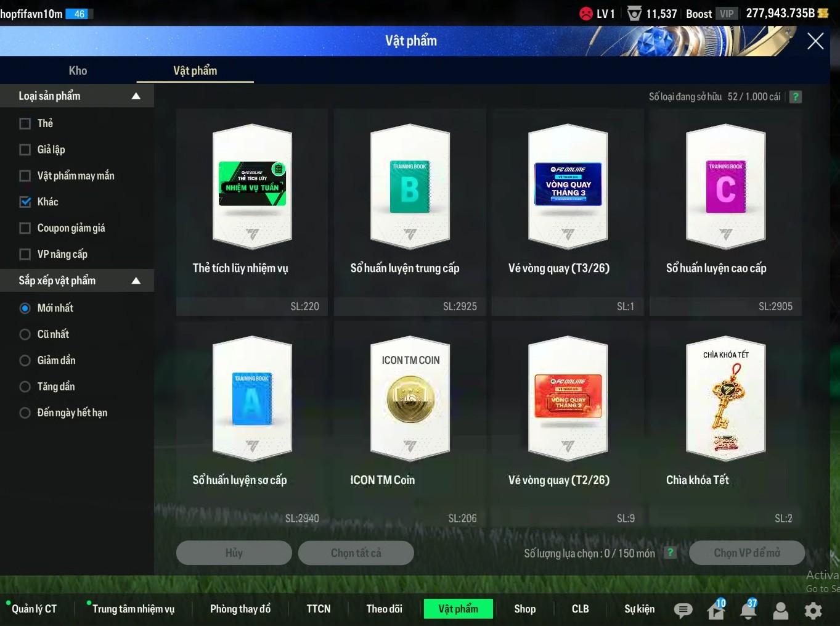Open the Shop menu item
This screenshot has width=840, height=626.
click(524, 609)
